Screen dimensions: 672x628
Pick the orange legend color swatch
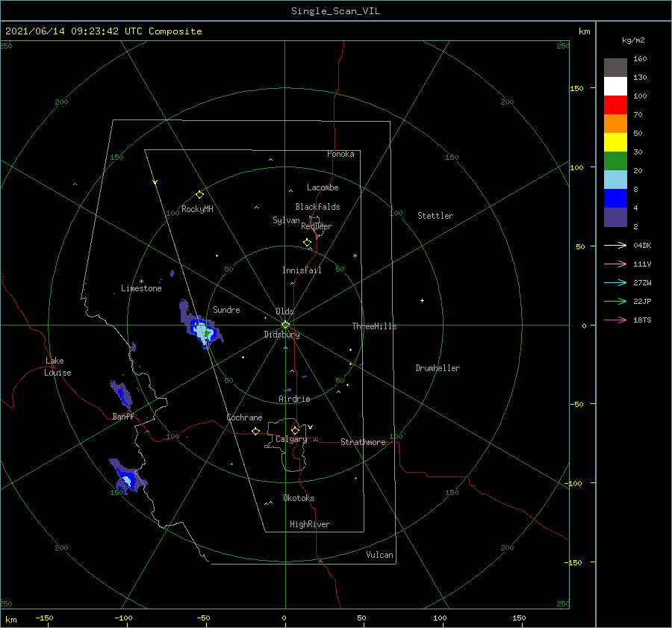pos(615,123)
